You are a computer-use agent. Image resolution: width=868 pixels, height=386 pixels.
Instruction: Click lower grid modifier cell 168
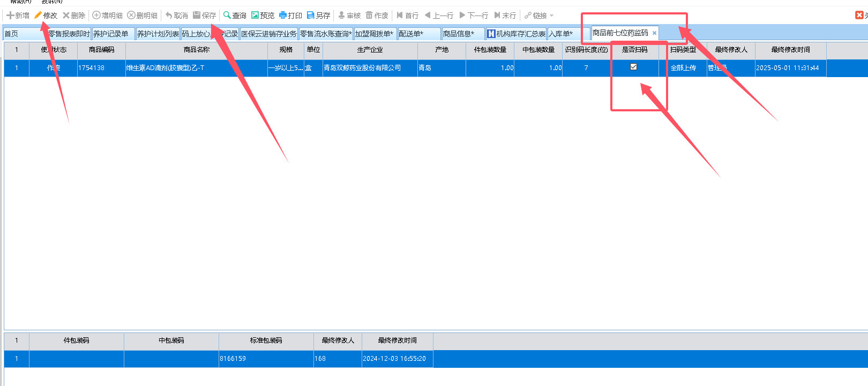tap(338, 359)
